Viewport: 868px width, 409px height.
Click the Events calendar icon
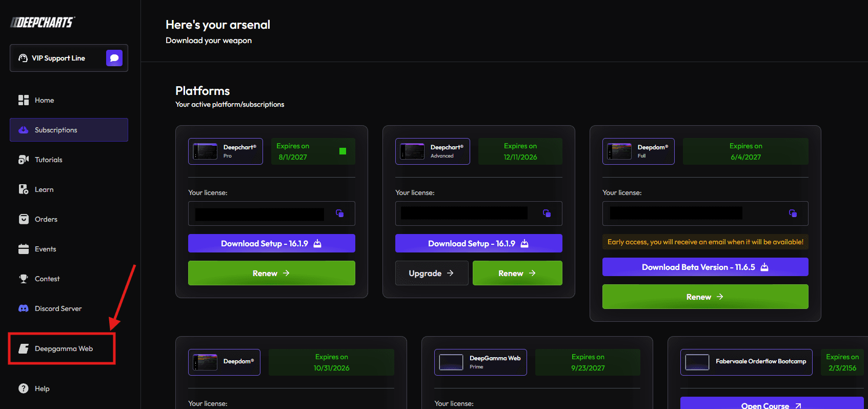[24, 249]
